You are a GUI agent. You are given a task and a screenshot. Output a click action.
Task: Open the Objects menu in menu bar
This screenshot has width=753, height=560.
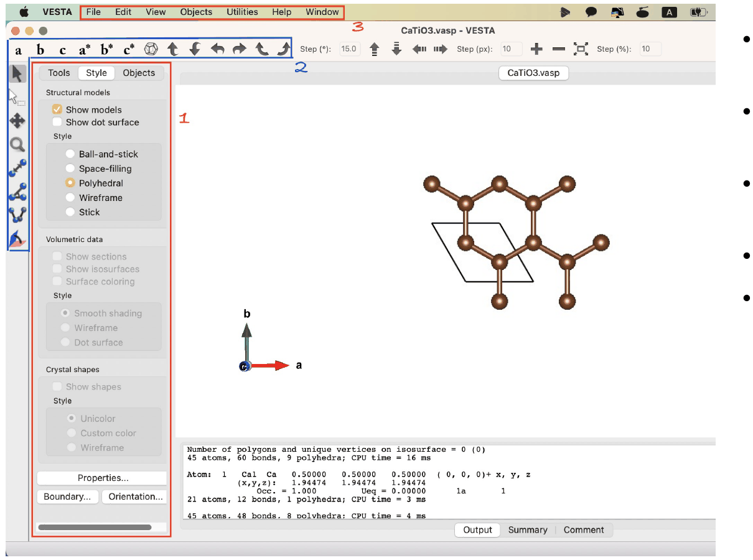(x=196, y=12)
